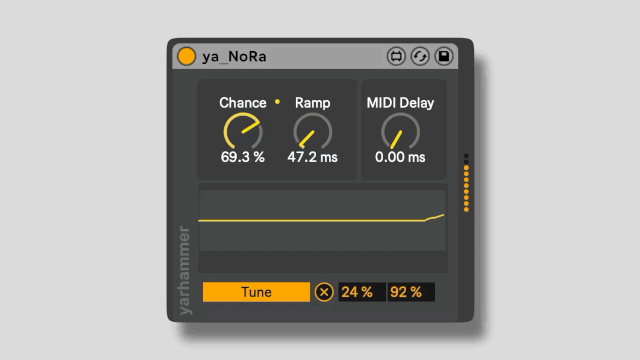Toggle the ya_NoRa device activator button
Viewport: 640px width, 360px height.
[x=186, y=56]
